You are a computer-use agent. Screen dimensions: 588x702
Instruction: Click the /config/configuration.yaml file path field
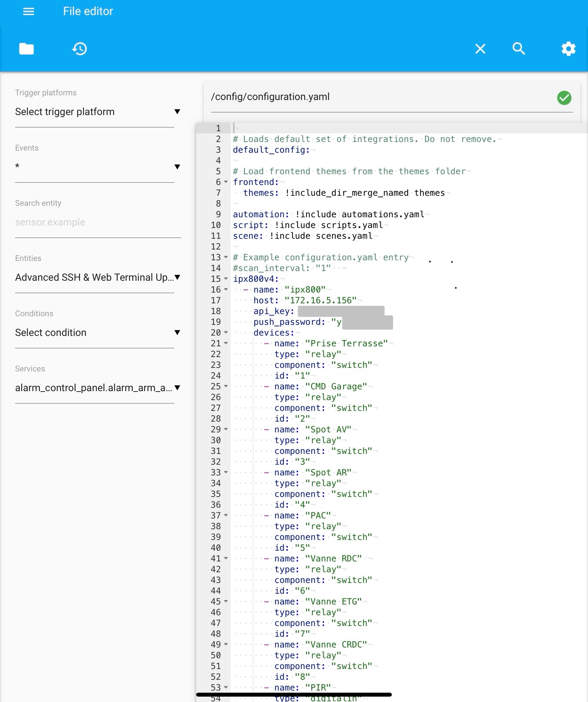[x=380, y=97]
